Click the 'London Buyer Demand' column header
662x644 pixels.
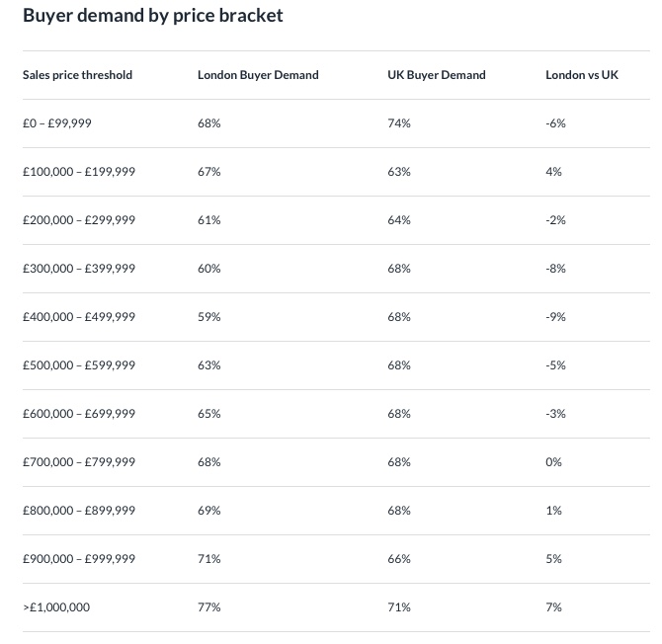coord(258,75)
